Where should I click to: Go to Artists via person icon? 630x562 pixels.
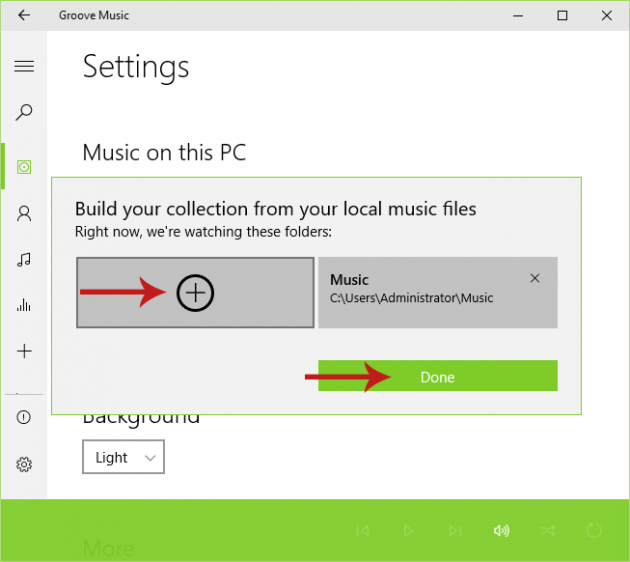pyautogui.click(x=24, y=213)
